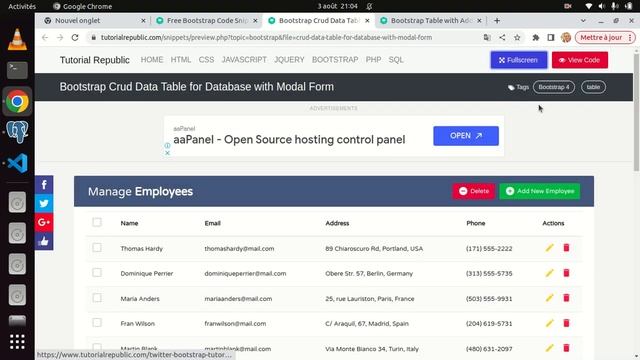
Task: Click Add New Employee button
Action: [540, 191]
